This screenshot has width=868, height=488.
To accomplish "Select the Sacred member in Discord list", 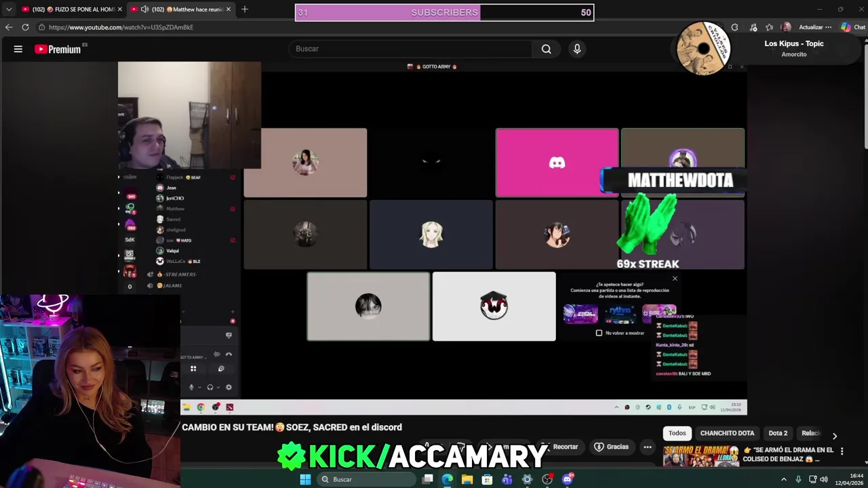I will tap(173, 220).
